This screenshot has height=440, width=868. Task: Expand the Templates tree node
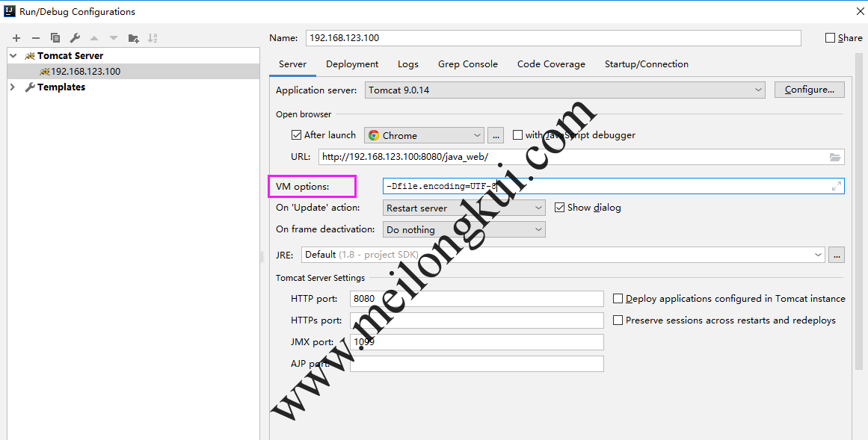tap(12, 87)
